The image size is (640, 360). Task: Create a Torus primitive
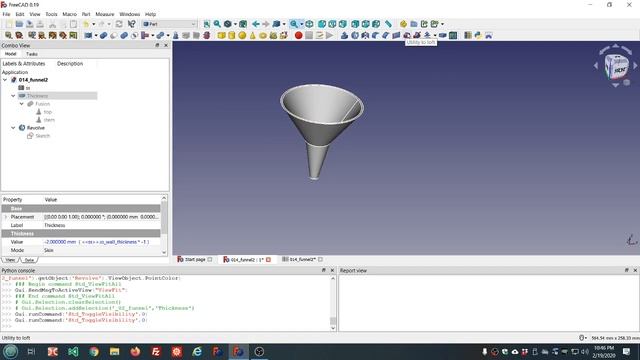pos(262,36)
